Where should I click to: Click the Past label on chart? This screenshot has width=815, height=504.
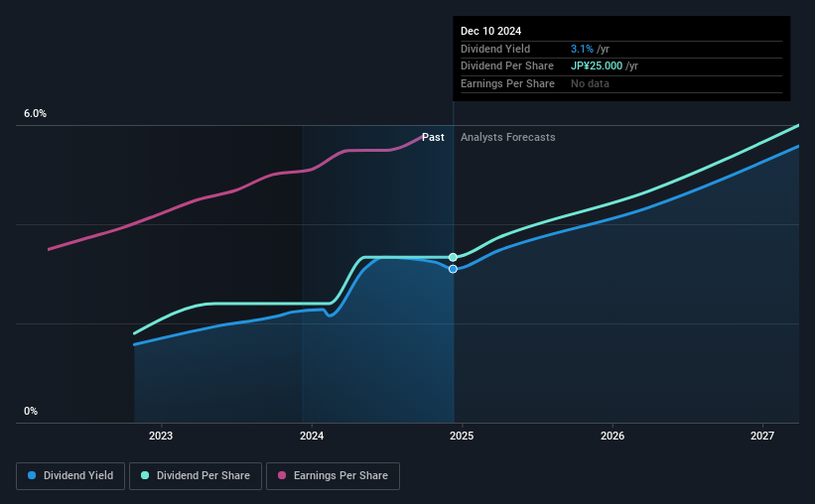coord(433,137)
